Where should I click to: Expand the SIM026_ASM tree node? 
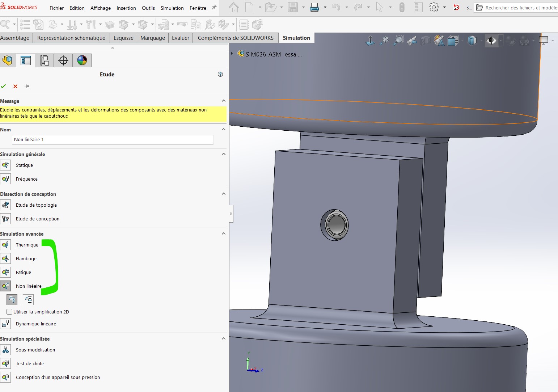232,54
